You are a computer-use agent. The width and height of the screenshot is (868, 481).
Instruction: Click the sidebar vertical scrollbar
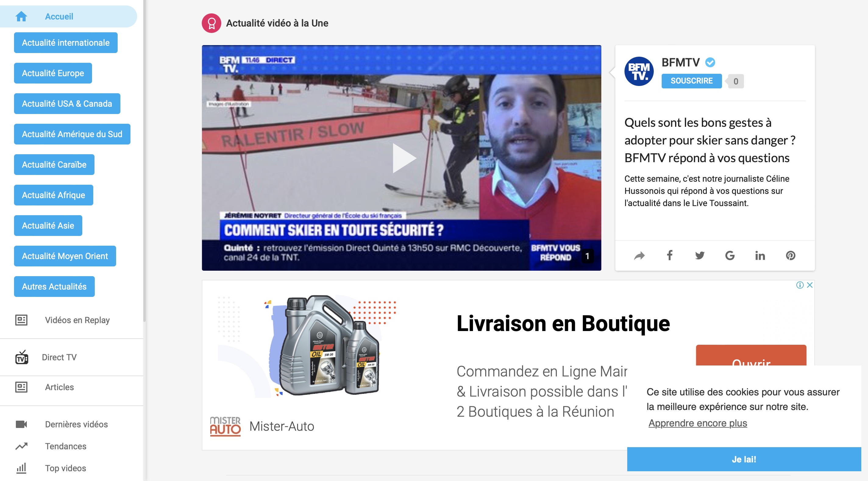(144, 162)
